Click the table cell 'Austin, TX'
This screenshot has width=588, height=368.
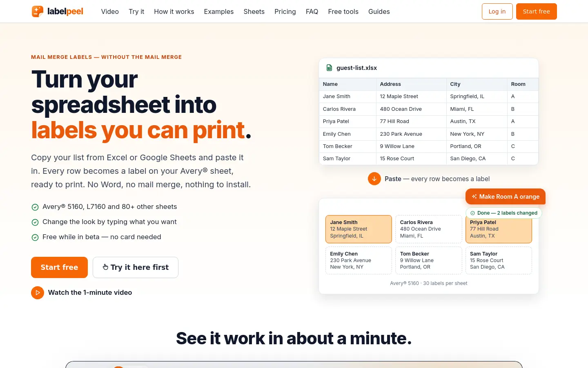click(x=477, y=121)
